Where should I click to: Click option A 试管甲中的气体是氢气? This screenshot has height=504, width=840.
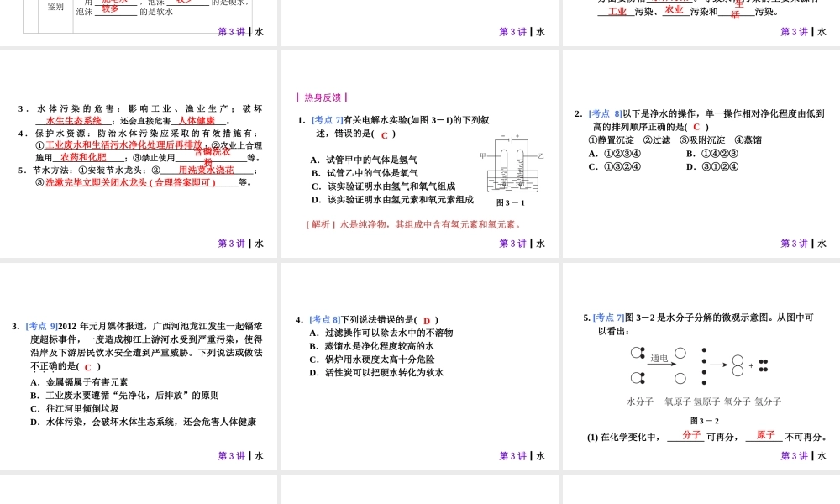[363, 160]
